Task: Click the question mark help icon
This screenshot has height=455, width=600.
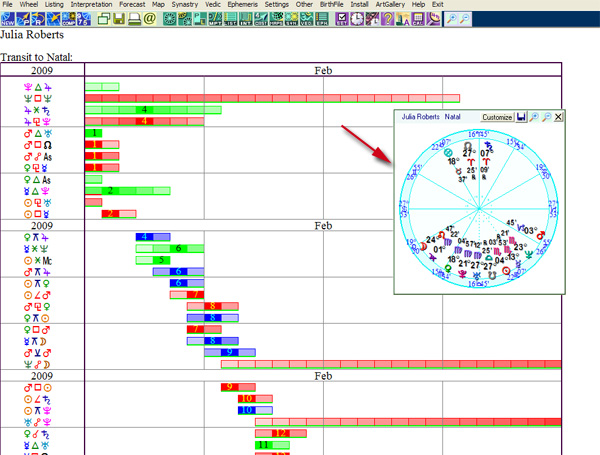Action: click(388, 18)
